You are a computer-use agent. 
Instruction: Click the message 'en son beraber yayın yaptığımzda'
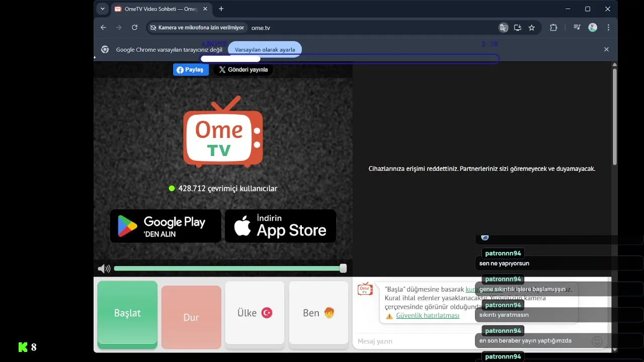(525, 341)
